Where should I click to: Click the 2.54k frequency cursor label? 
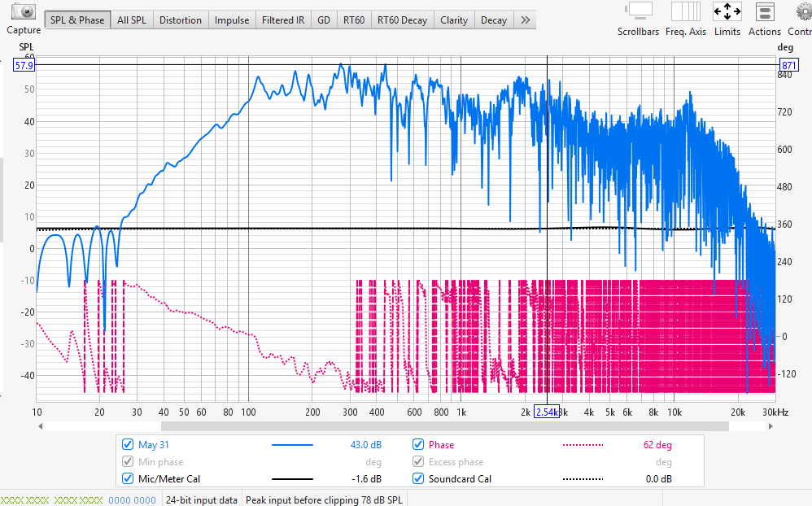546,412
